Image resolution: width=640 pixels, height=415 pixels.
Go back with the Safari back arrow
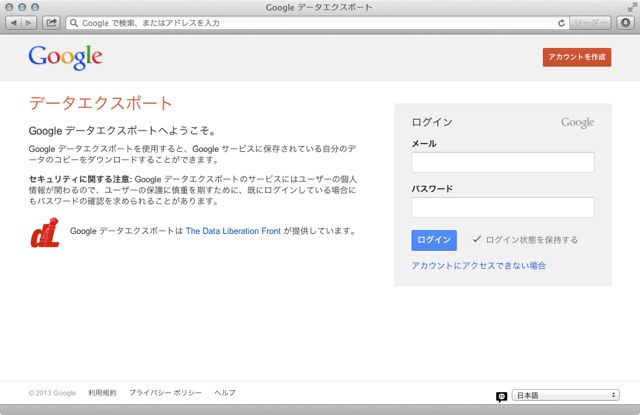[14, 23]
